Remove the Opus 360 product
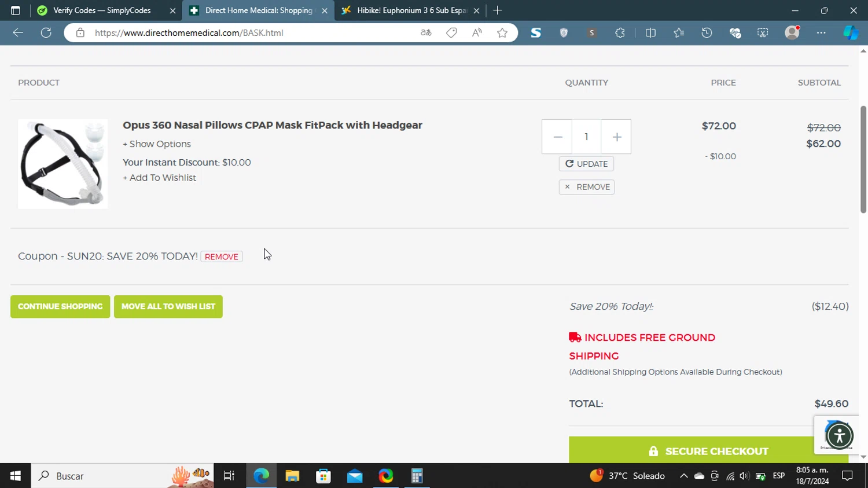Viewport: 868px width, 488px height. (x=586, y=187)
